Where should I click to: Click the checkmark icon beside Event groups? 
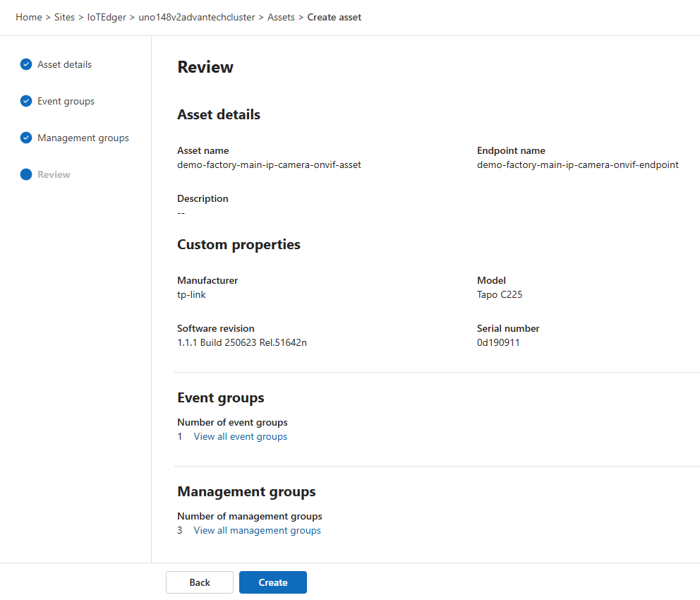pos(26,101)
